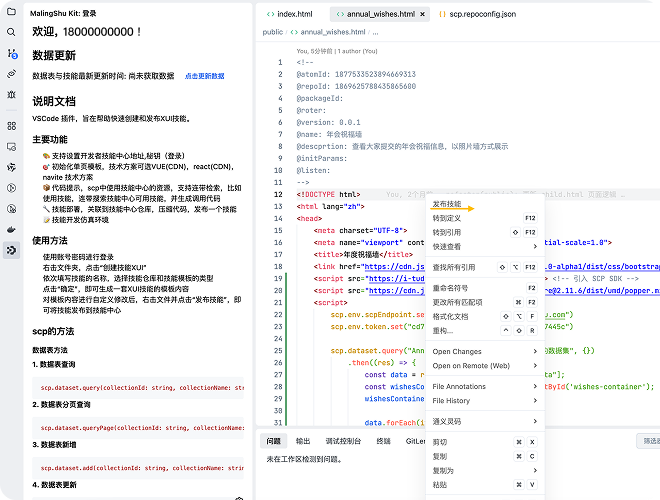This screenshot has height=500, width=660.
Task: Open the 输出 panel tab
Action: 303,441
